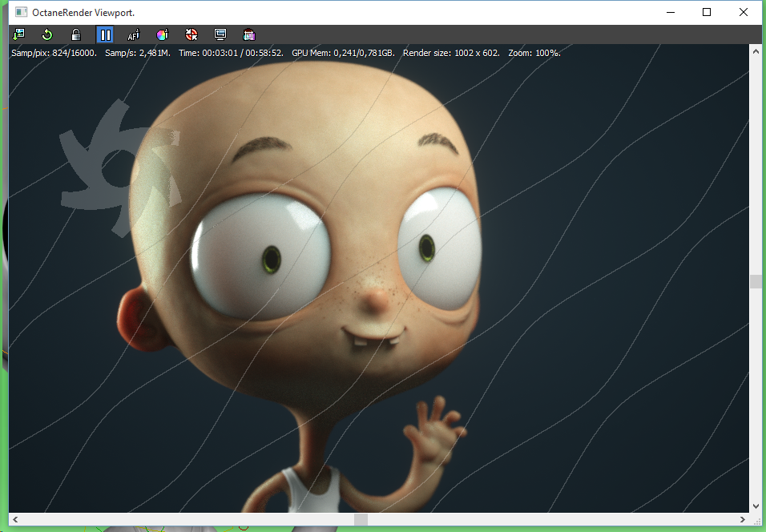
Task: Close the OctaneRender Viewport window
Action: 743,12
